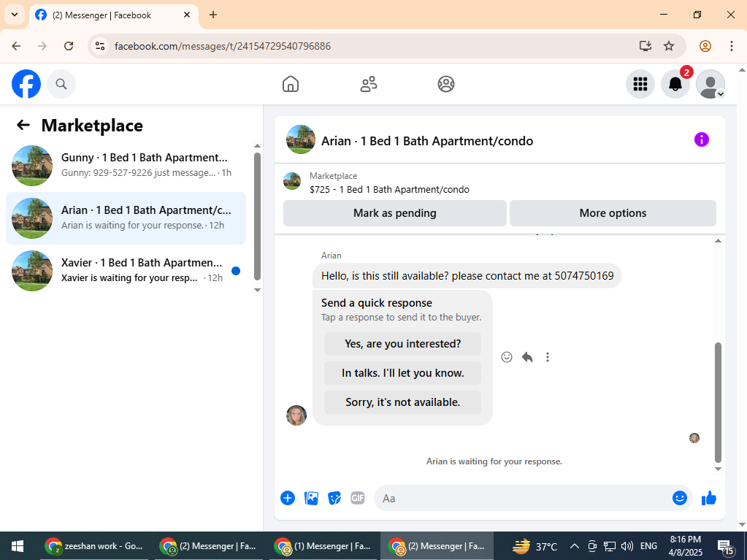View site information icon in address bar
This screenshot has width=747, height=560.
[100, 46]
